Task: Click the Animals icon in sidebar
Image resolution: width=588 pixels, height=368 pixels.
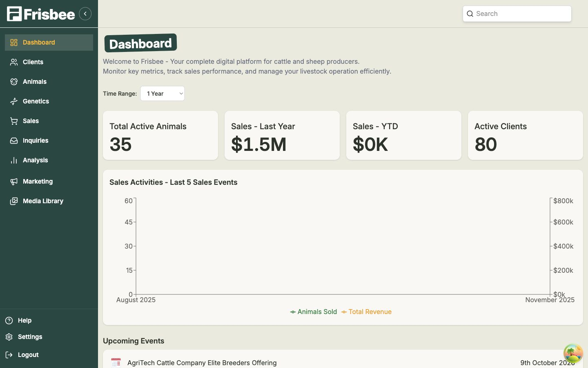Action: coord(14,82)
